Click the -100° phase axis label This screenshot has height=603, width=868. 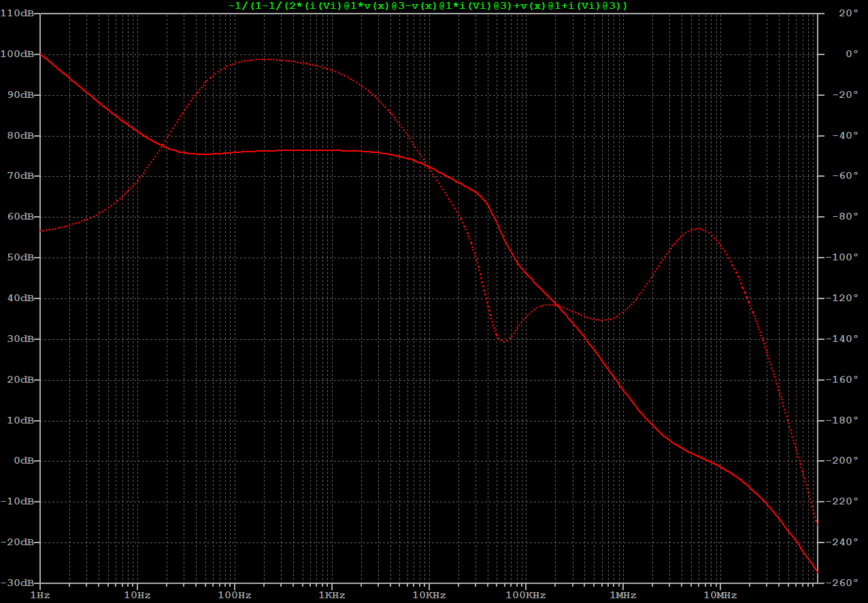click(x=842, y=258)
